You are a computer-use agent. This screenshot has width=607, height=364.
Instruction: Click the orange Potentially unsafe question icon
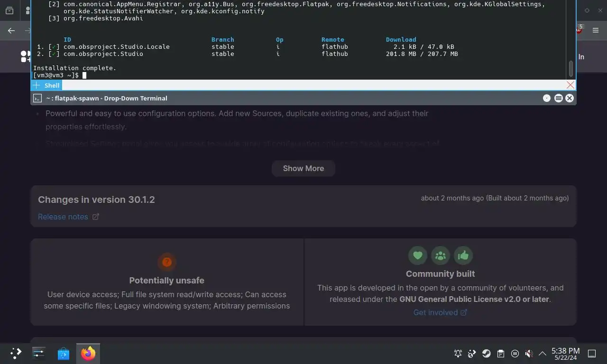point(167,262)
